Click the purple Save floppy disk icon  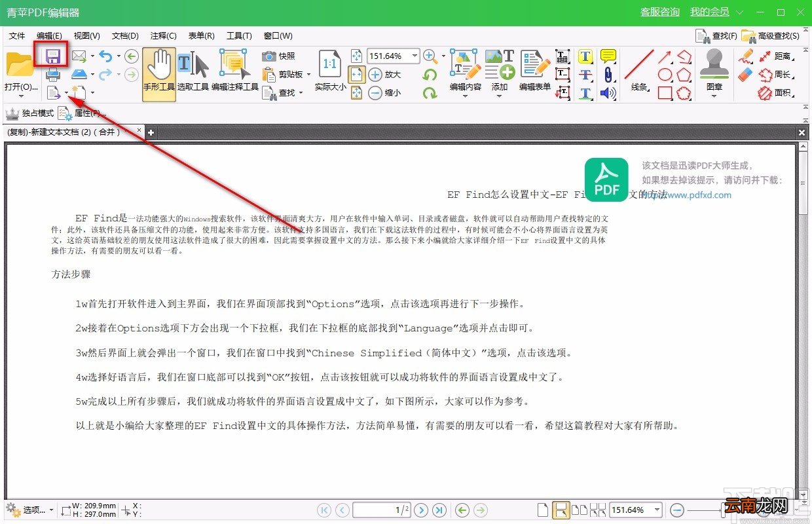[x=53, y=56]
